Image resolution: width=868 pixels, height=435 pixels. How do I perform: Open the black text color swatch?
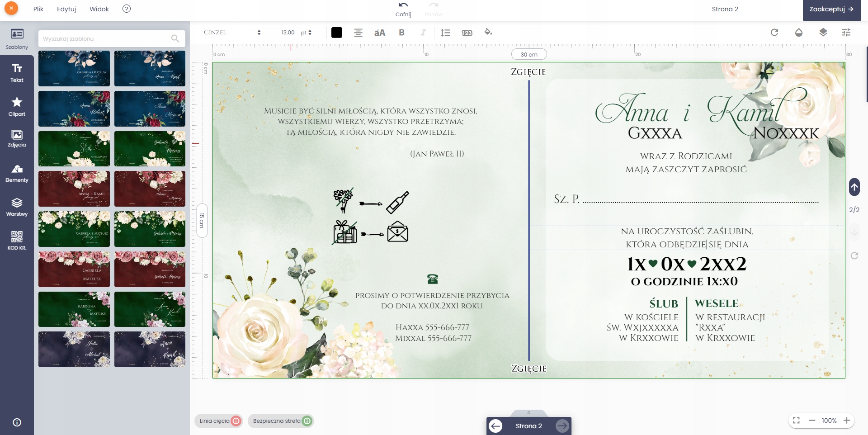pos(336,33)
